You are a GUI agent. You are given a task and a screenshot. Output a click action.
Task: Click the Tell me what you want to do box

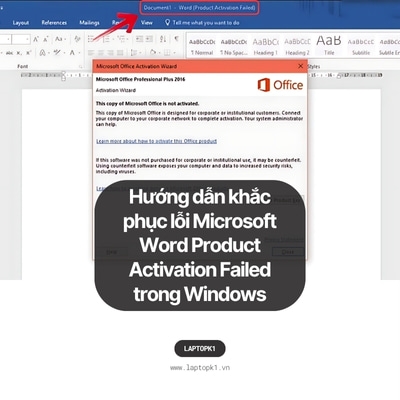pyautogui.click(x=202, y=23)
